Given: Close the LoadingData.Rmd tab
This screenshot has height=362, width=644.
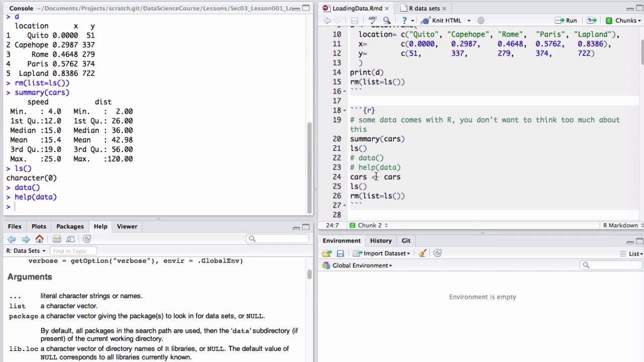Looking at the screenshot, I should click(387, 9).
